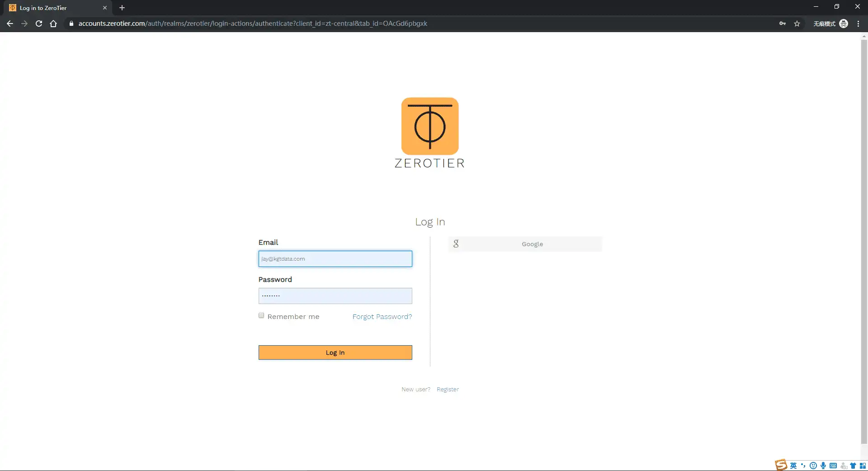Click the ZEROTIER wordmark text
Viewport: 868px width, 471px height.
tap(429, 163)
